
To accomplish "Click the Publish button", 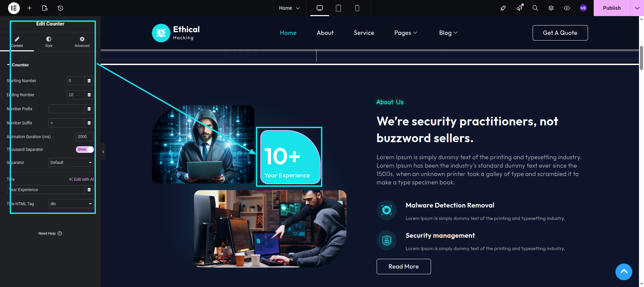I will point(612,8).
